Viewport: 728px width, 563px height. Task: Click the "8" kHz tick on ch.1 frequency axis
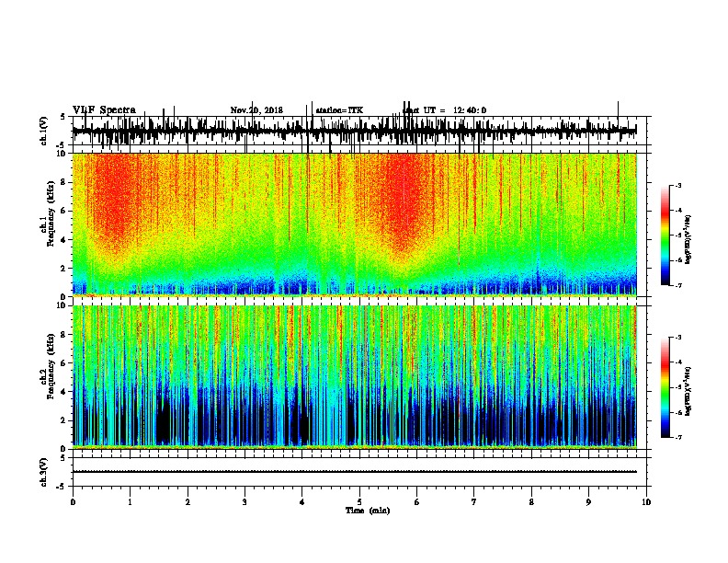click(x=64, y=182)
